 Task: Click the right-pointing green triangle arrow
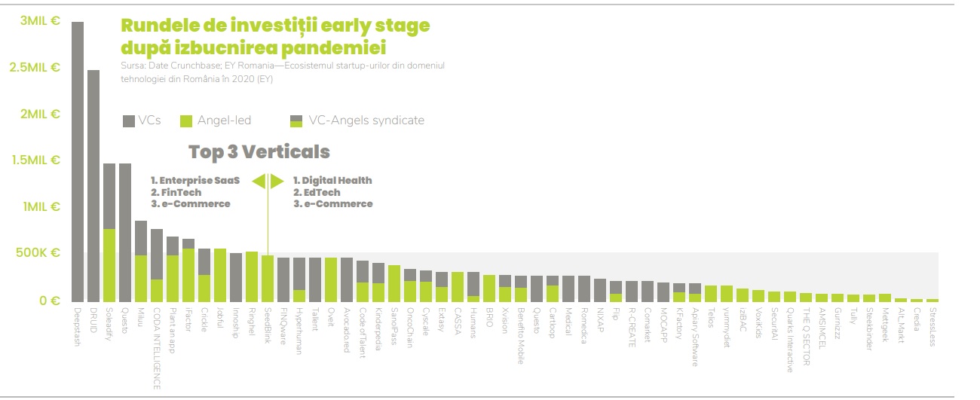point(277,182)
